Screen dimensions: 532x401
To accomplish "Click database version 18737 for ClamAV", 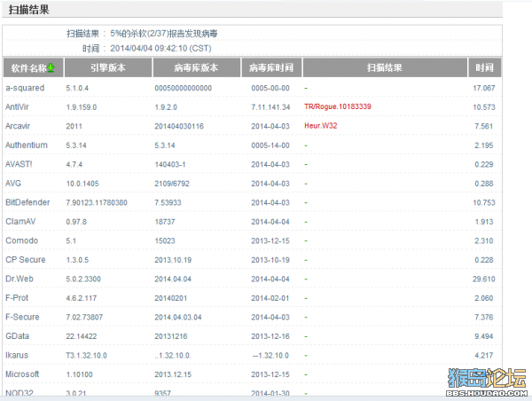I will [165, 222].
